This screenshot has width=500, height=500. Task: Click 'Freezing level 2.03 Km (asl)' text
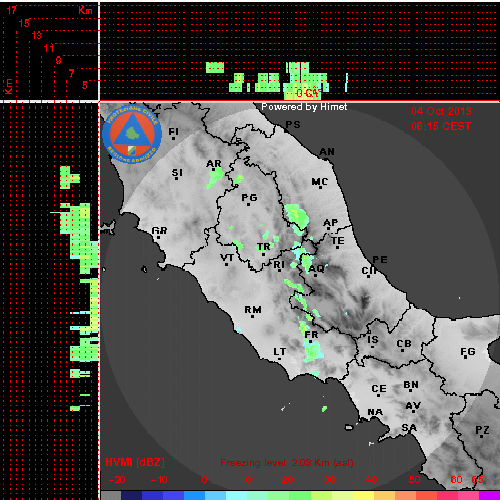287,463
